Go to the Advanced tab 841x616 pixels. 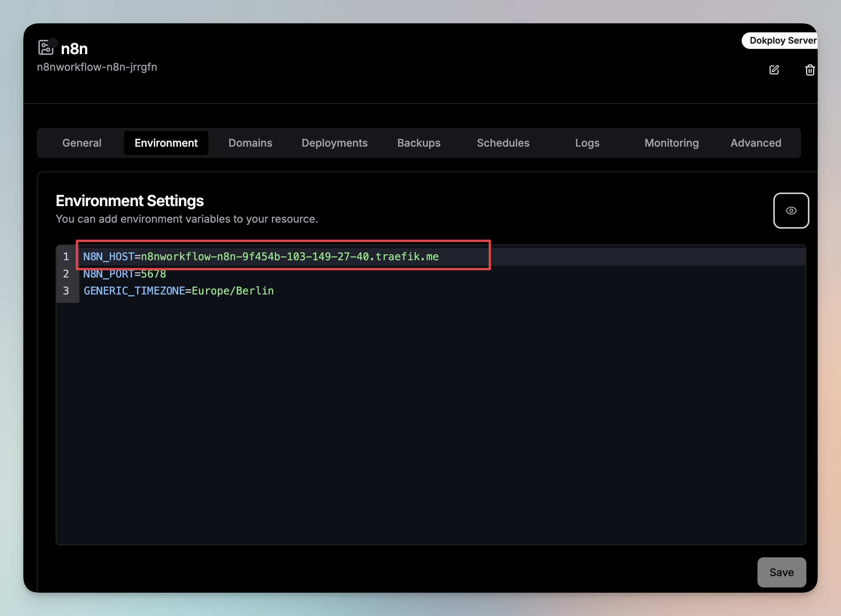coord(756,143)
